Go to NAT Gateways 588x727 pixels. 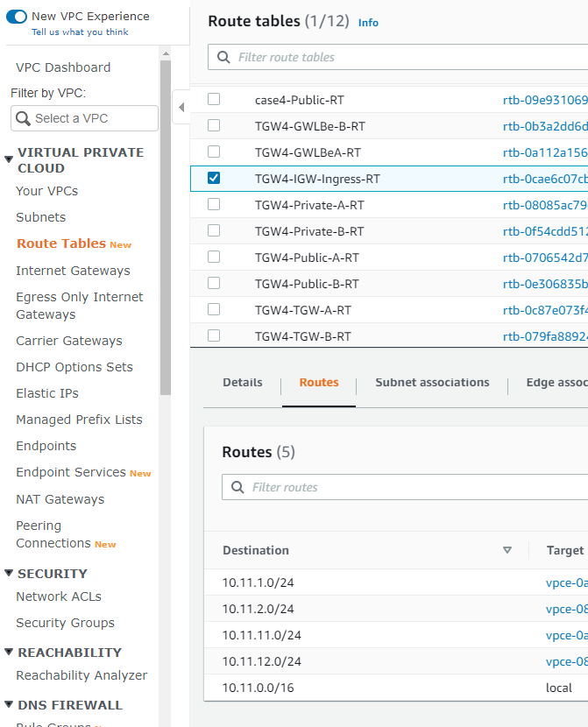click(x=60, y=499)
